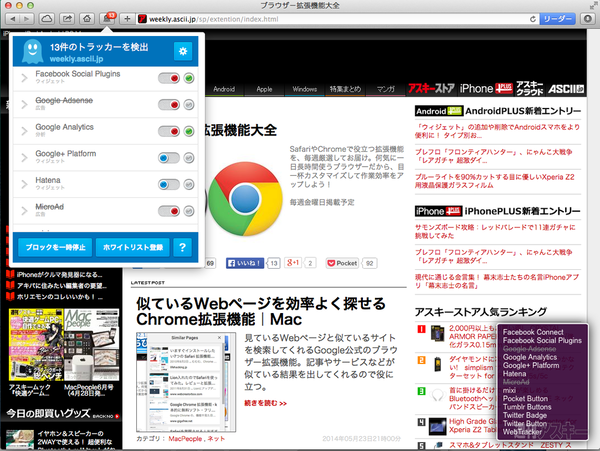The width and height of the screenshot is (600, 451).
Task: Click the Ghostery help question mark button
Action: coord(183,247)
